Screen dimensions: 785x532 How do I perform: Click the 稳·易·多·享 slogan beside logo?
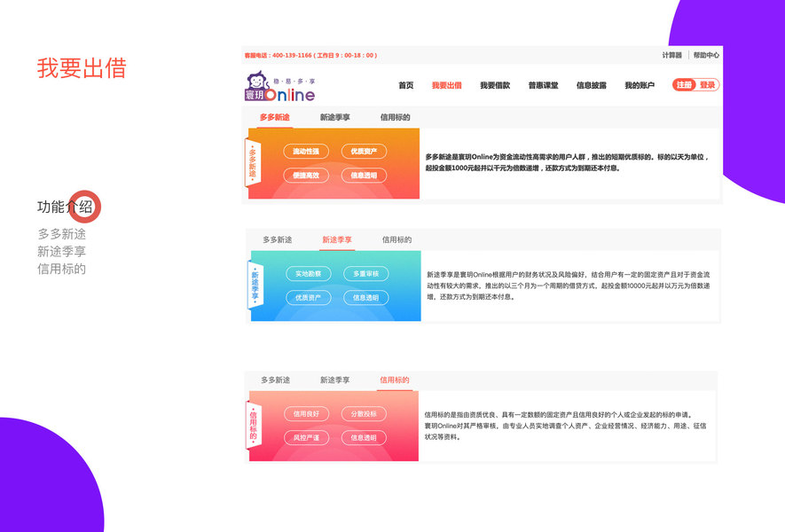(x=294, y=81)
